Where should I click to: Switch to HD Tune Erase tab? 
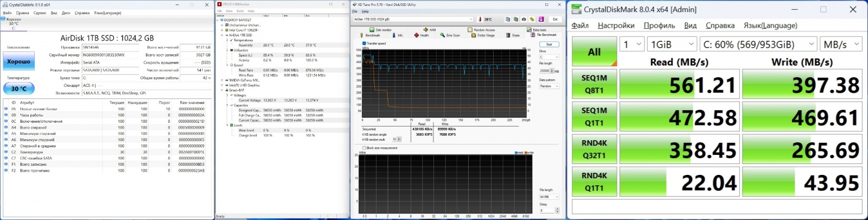(x=512, y=35)
